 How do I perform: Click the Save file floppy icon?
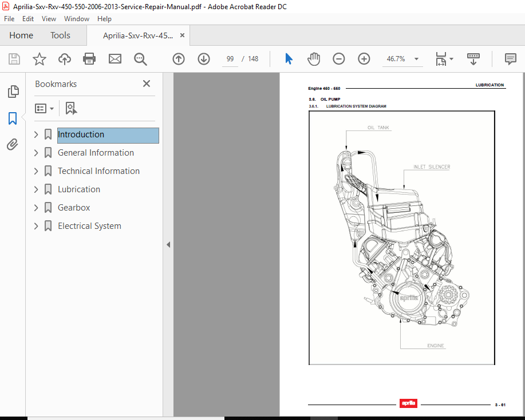point(14,59)
